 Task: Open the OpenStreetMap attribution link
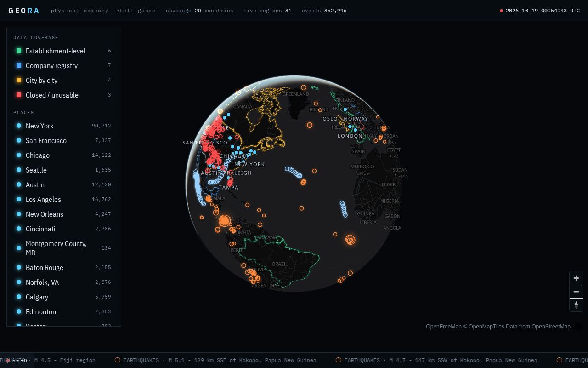click(x=551, y=327)
